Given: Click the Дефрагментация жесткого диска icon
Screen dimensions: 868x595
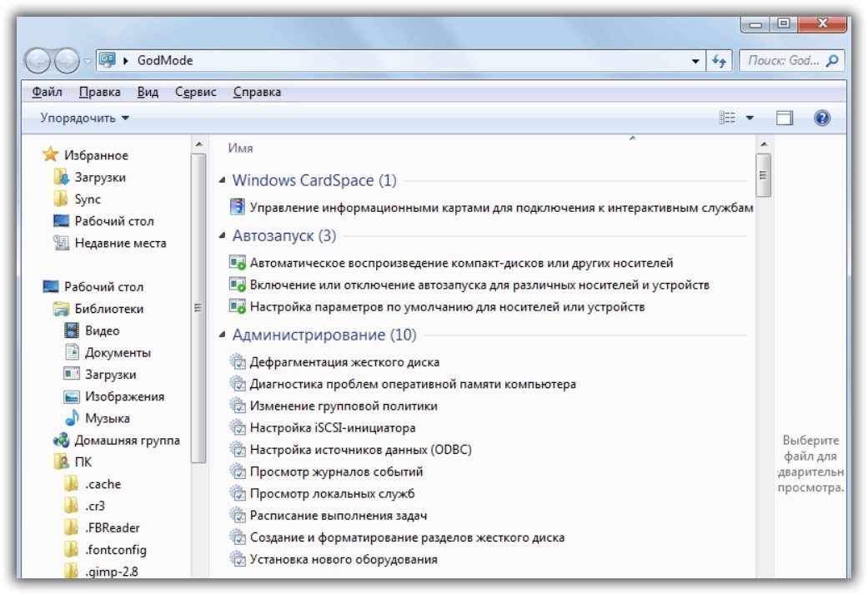Looking at the screenshot, I should (x=238, y=362).
